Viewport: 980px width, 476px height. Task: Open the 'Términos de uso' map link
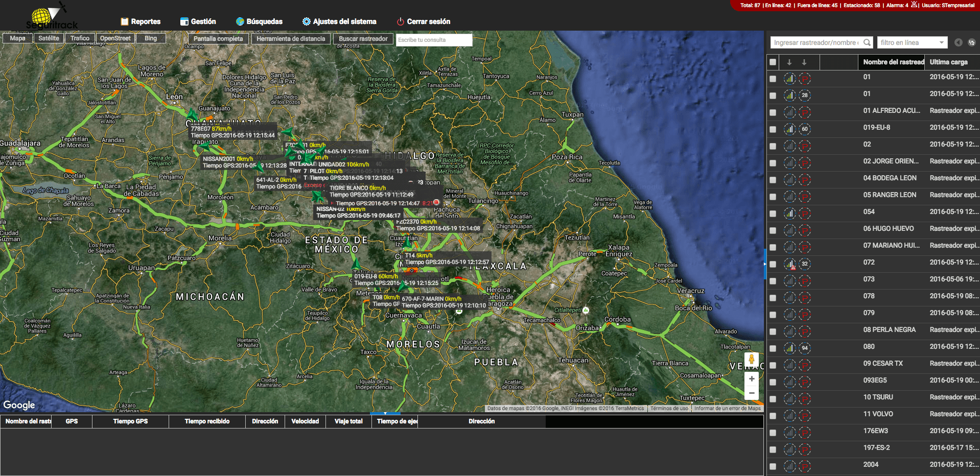point(669,409)
